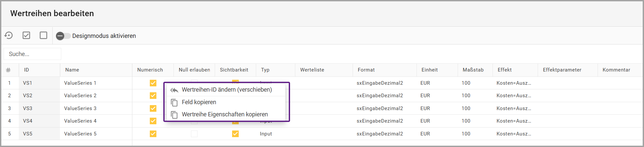
Task: Select Wertreihen-ID ändern (verschieben) menu entry
Action: 227,90
